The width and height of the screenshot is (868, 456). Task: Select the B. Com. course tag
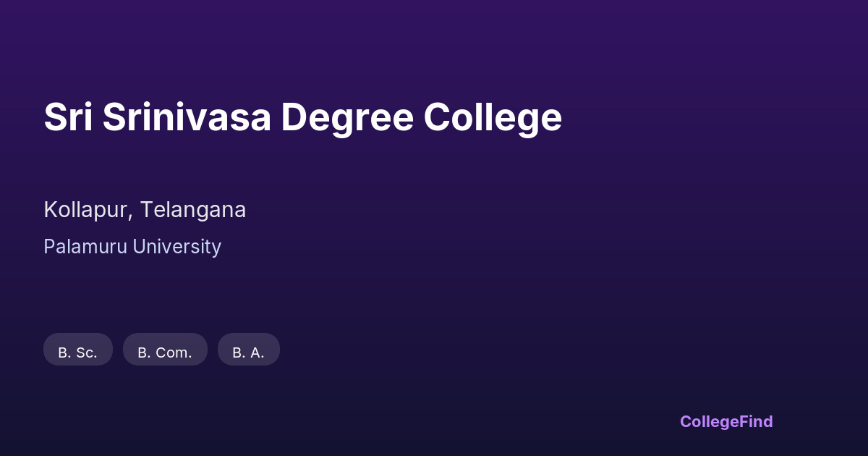[165, 351]
